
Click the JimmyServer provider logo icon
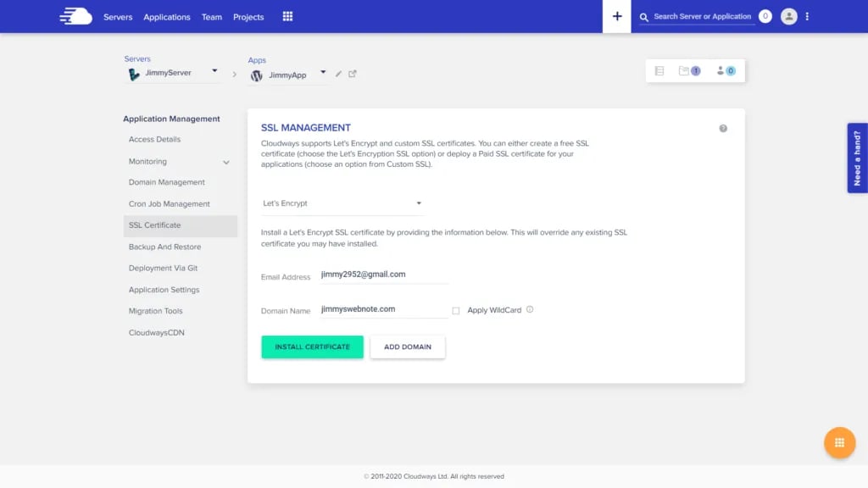134,75
